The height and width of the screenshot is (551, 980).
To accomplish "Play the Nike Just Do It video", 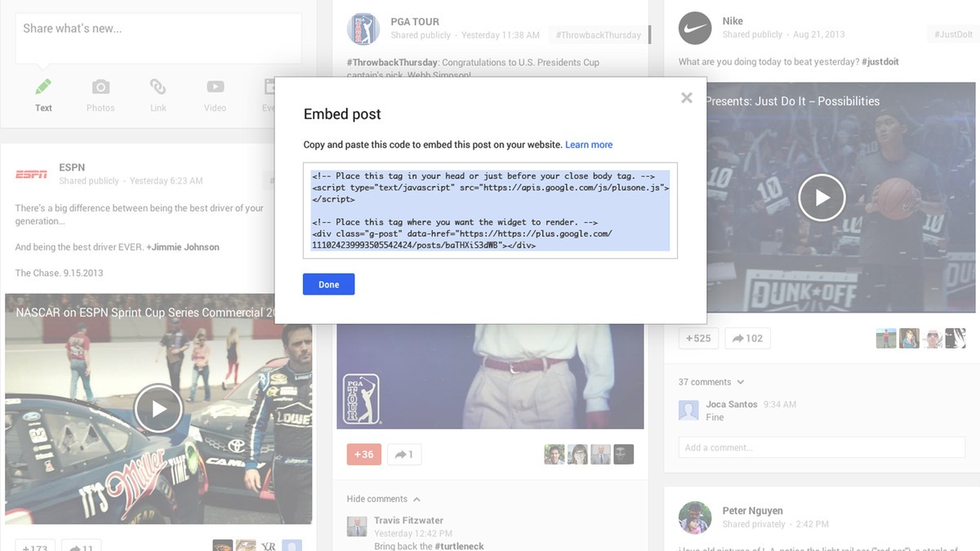I will pos(821,198).
